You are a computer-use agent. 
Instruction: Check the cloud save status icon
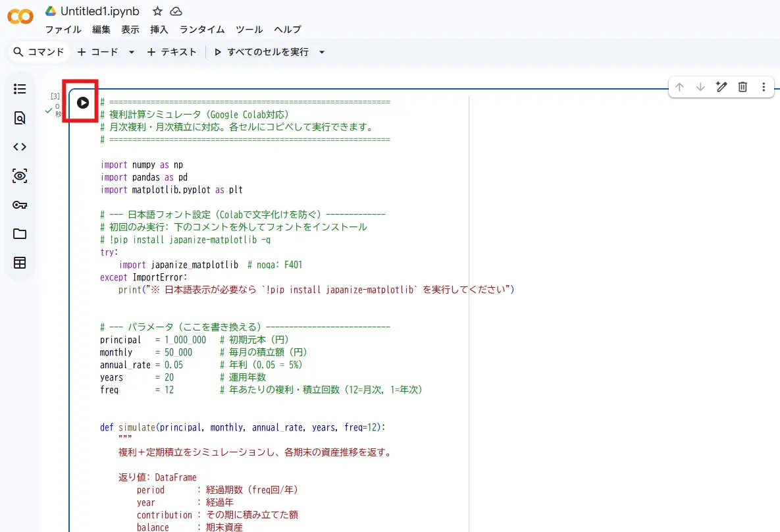pyautogui.click(x=176, y=11)
